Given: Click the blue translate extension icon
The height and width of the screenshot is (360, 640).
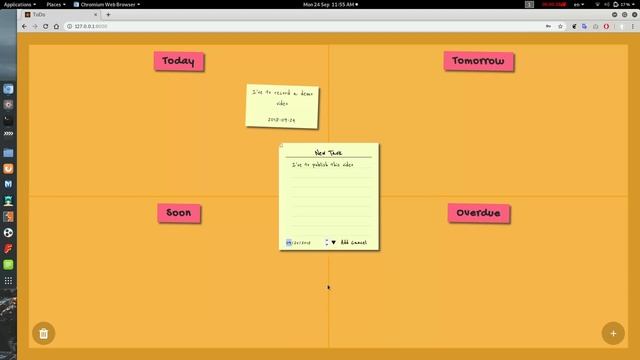Looking at the screenshot, I should click(x=584, y=26).
